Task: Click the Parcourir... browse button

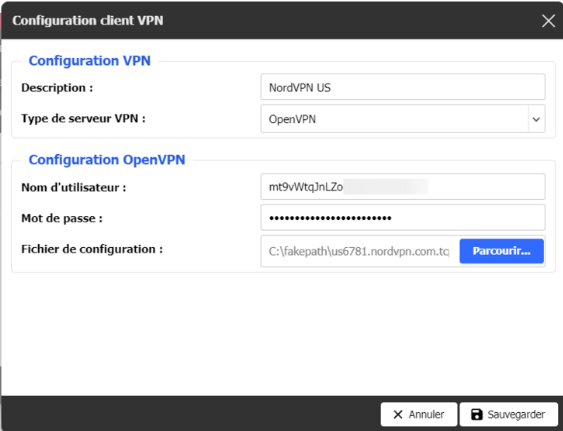Action: 501,251
